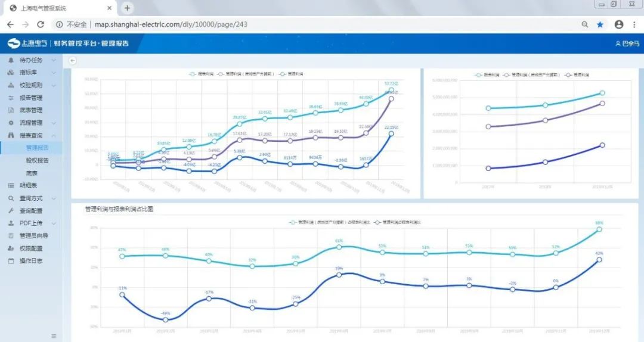The image size is (644, 342).
Task: Click the browser forward arrow
Action: (26, 24)
